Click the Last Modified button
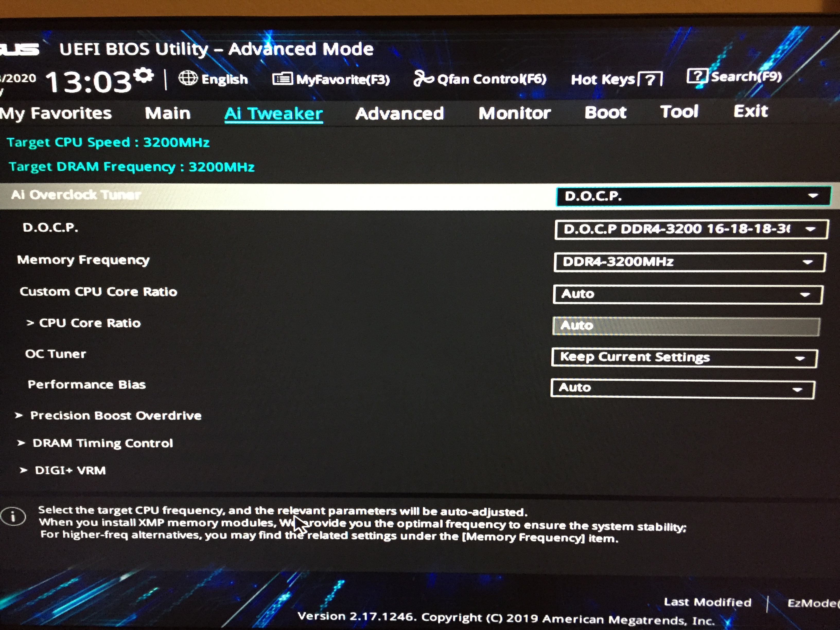Viewport: 840px width, 630px height. 707,602
